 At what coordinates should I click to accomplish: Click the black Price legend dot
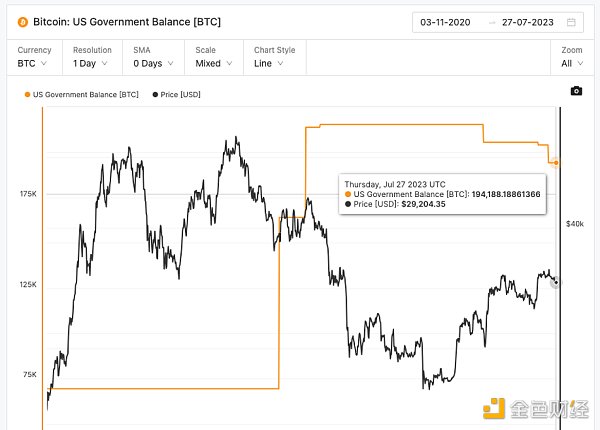click(153, 95)
